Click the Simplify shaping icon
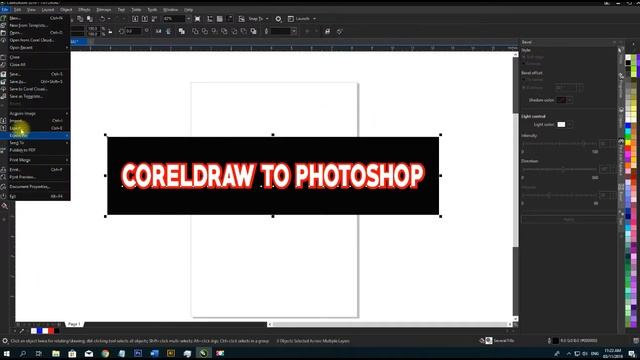 click(224, 31)
